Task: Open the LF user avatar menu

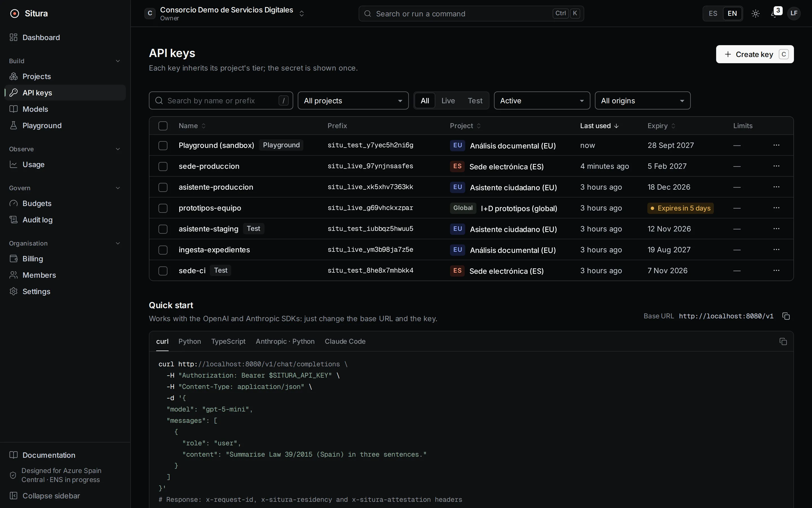Action: tap(794, 14)
